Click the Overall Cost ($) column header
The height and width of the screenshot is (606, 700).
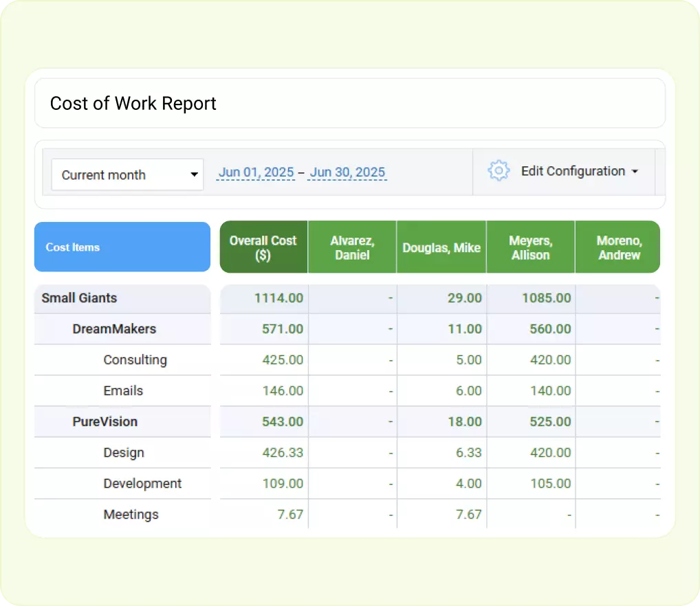pos(263,247)
